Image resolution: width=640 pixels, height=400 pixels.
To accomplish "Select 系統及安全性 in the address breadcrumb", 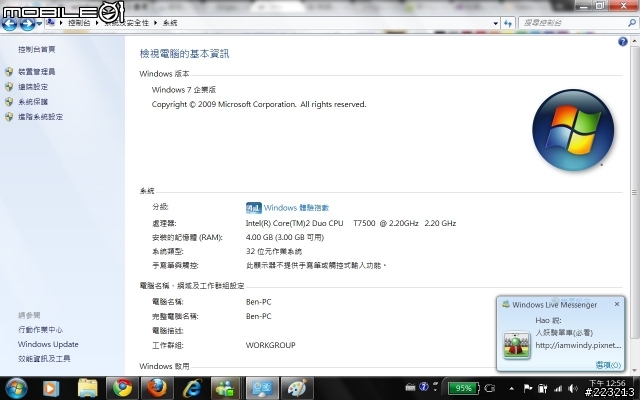I will click(126, 23).
